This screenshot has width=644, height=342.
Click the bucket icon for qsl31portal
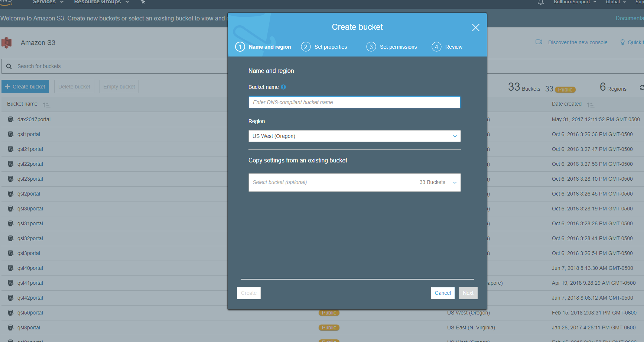10,223
